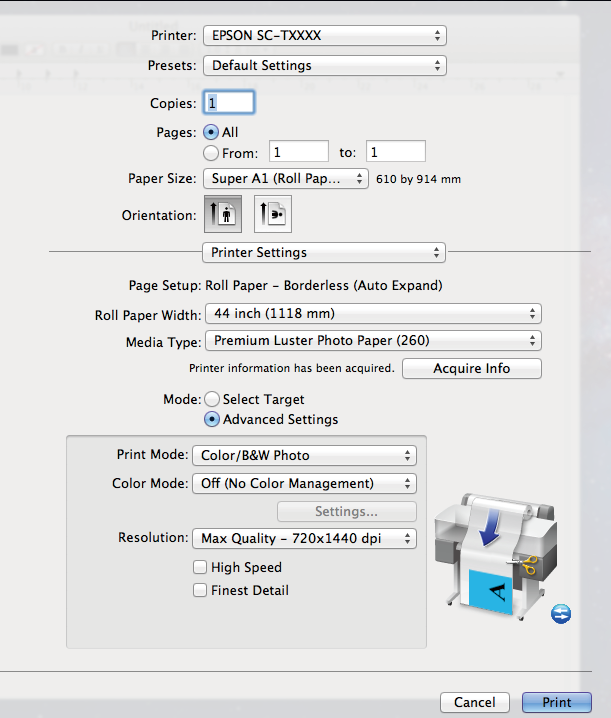Click the printer roll paper illustration
Image resolution: width=611 pixels, height=718 pixels.
point(496,555)
